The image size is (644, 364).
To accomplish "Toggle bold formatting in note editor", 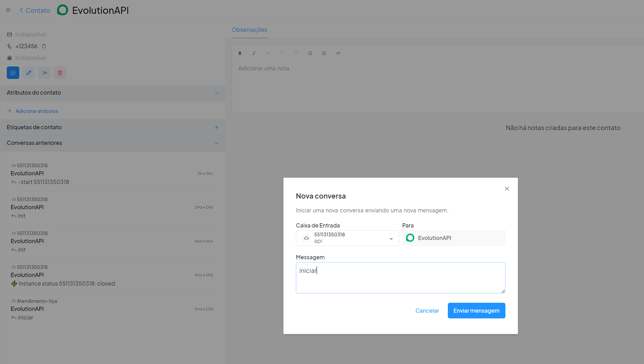I will (240, 53).
